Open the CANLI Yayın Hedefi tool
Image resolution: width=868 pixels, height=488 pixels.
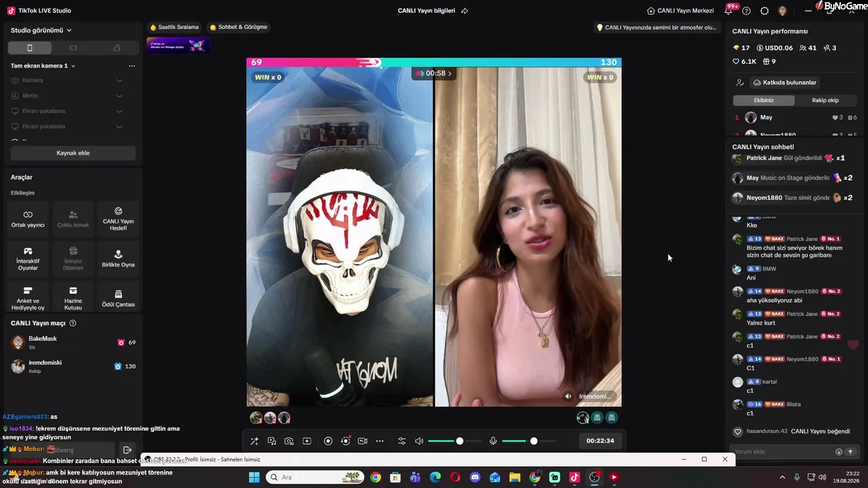pyautogui.click(x=118, y=218)
